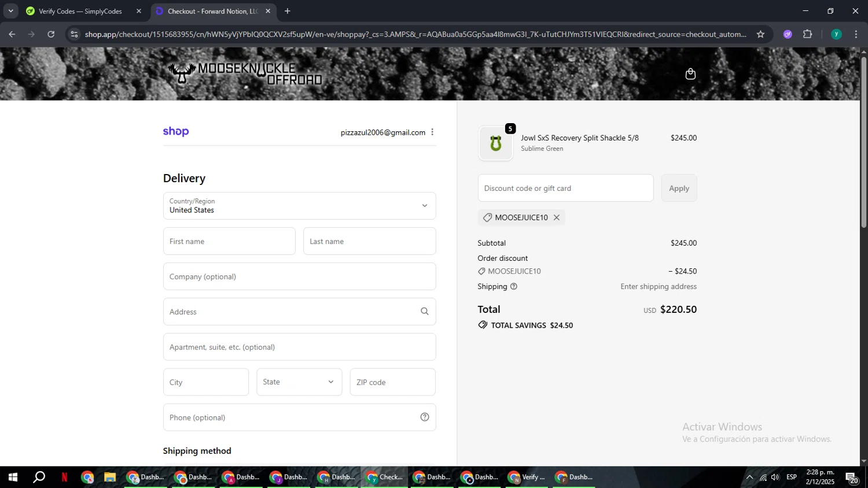This screenshot has width=868, height=488.
Task: Expand the Country/Region dropdown
Action: tap(299, 206)
